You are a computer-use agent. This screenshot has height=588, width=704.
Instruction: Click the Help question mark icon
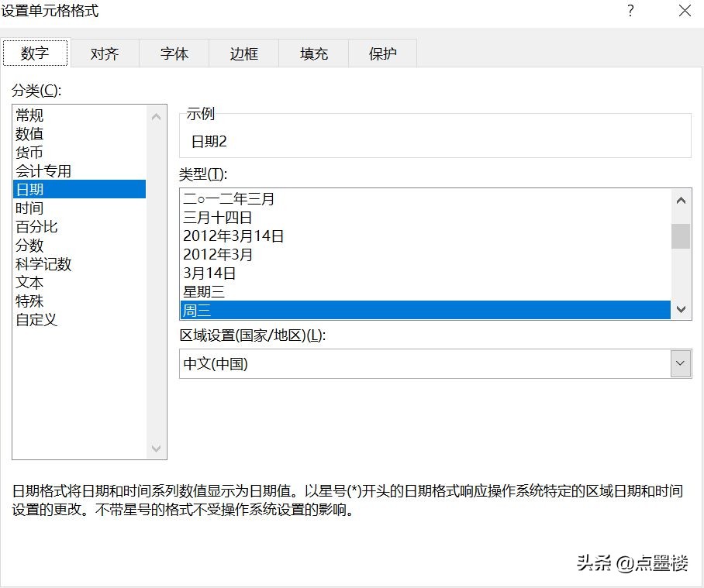(x=630, y=12)
